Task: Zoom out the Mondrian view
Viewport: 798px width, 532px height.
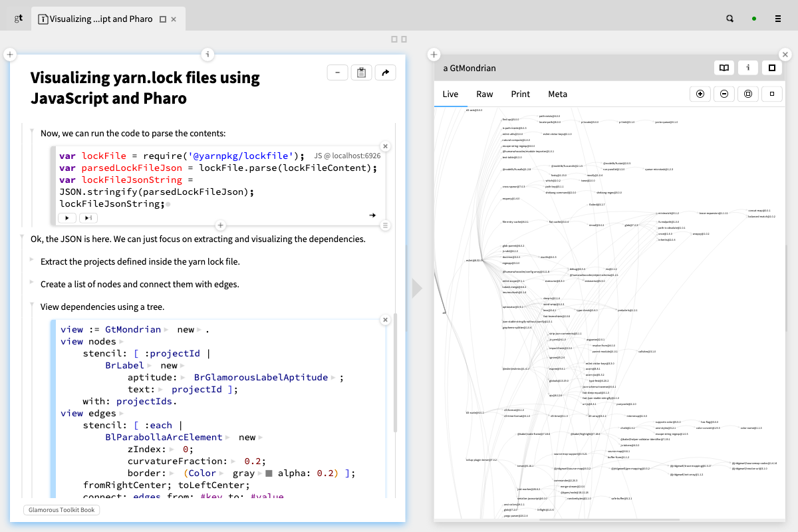Action: coord(724,94)
